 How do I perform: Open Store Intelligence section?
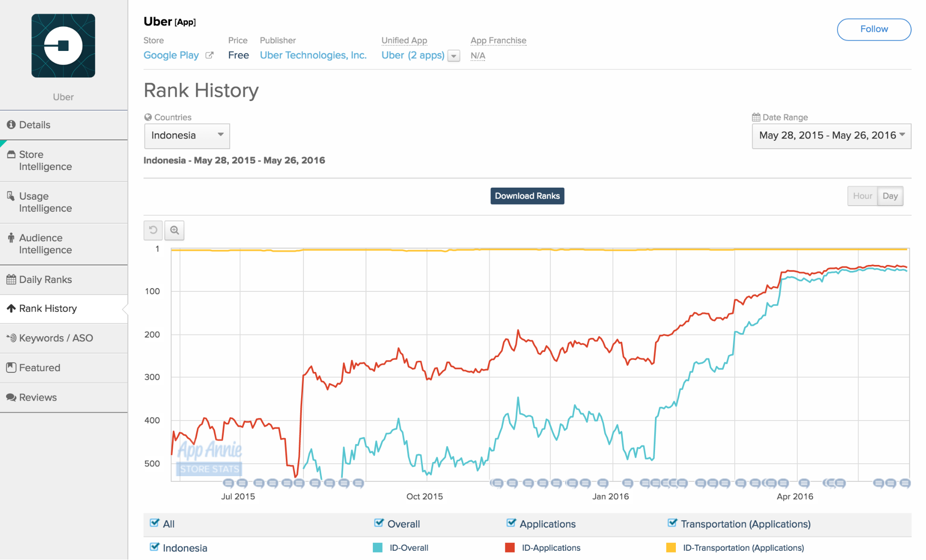click(x=64, y=161)
